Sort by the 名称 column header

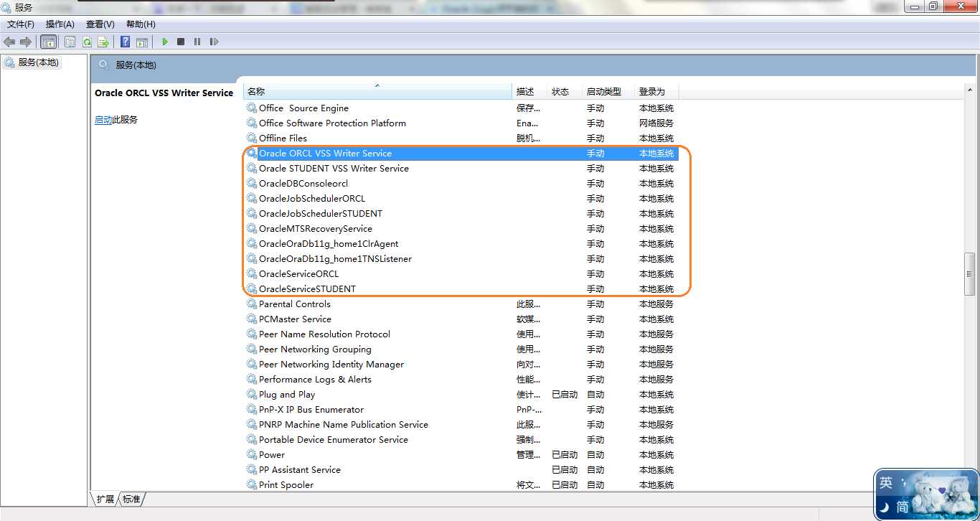coord(377,91)
